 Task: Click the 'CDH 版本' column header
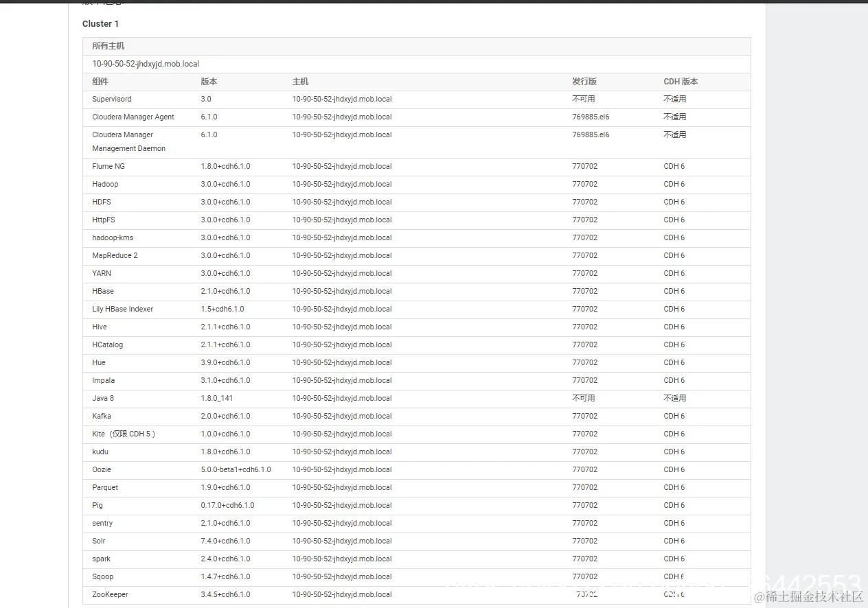(x=681, y=82)
